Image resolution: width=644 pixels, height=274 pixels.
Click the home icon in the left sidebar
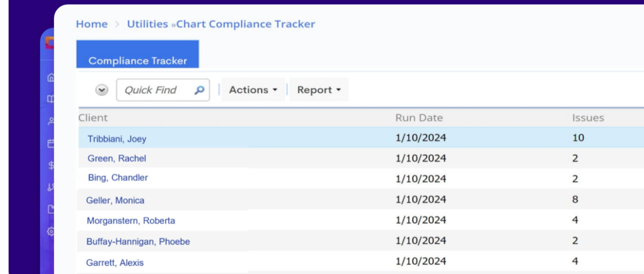point(51,78)
